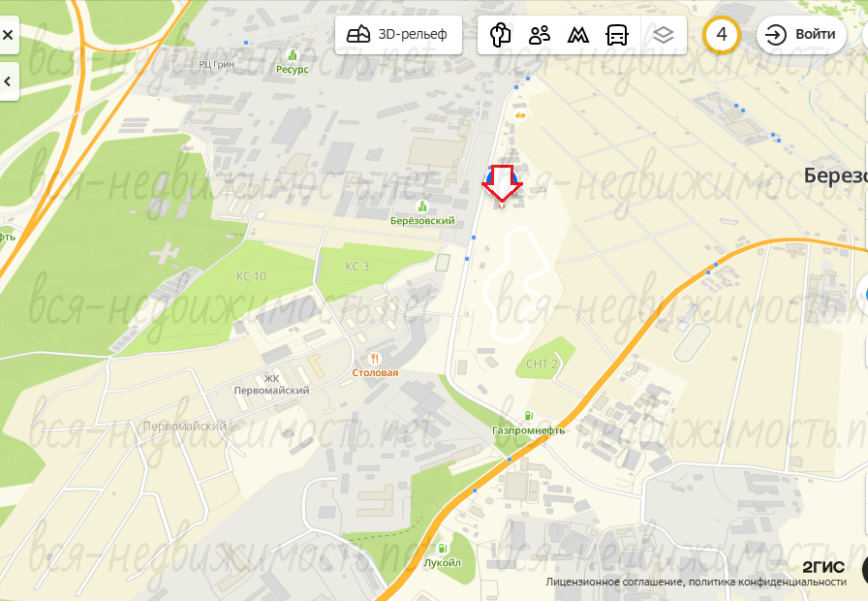Open the tourist sights layer icon
The height and width of the screenshot is (601, 868).
point(501,35)
